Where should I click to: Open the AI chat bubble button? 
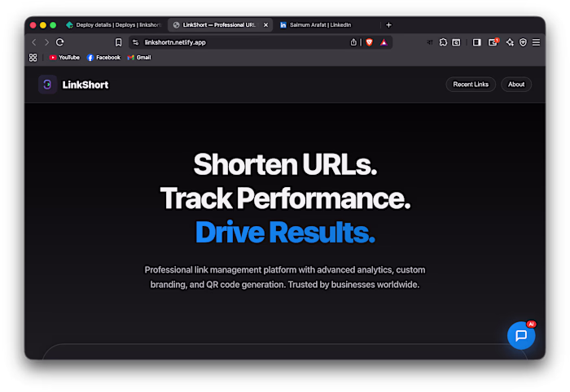click(521, 335)
